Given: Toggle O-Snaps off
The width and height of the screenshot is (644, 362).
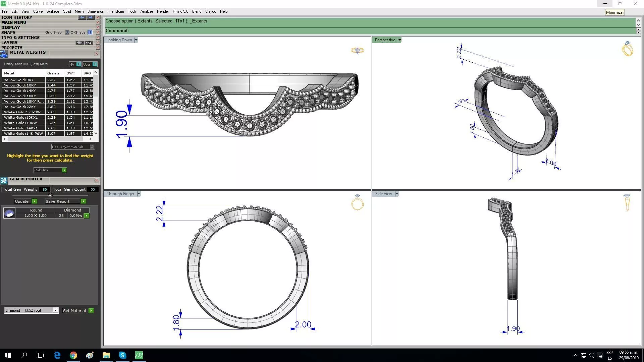Looking at the screenshot, I should 90,33.
